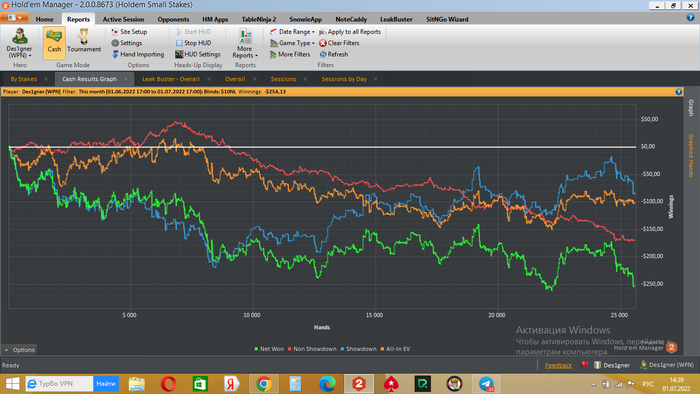Click the Feedback link
This screenshot has height=394, width=700.
click(x=558, y=365)
